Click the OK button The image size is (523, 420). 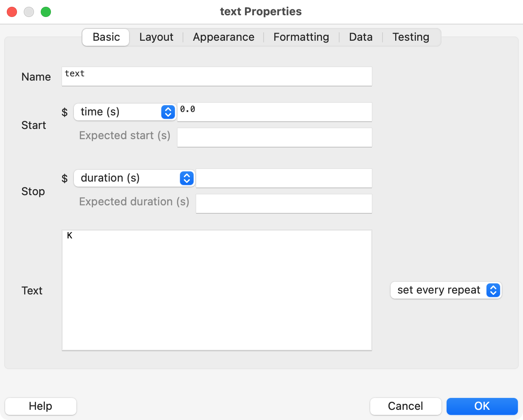[482, 406]
